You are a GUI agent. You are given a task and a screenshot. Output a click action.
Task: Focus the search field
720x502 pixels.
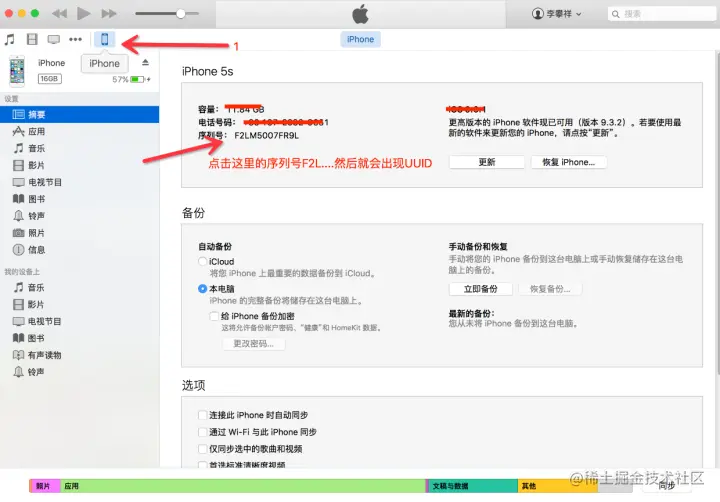click(x=662, y=14)
